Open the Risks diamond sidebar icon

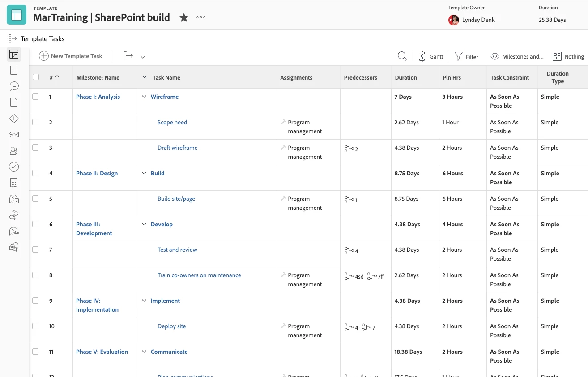tap(14, 119)
